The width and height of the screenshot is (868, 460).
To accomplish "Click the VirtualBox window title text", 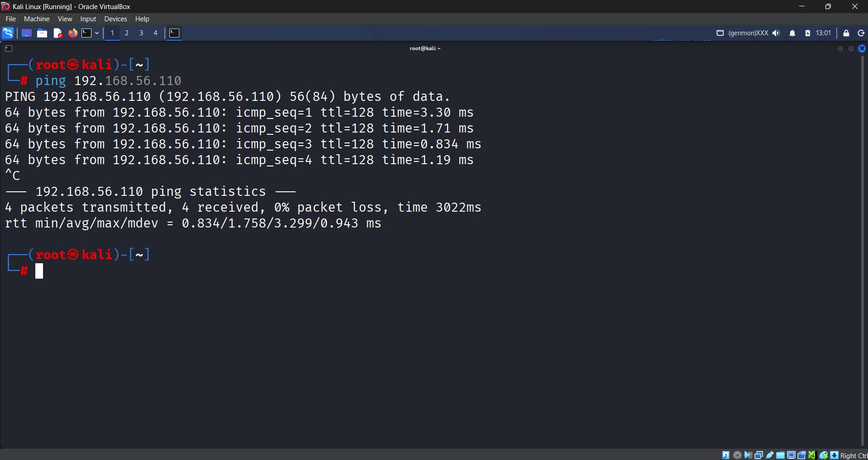I will tap(72, 6).
